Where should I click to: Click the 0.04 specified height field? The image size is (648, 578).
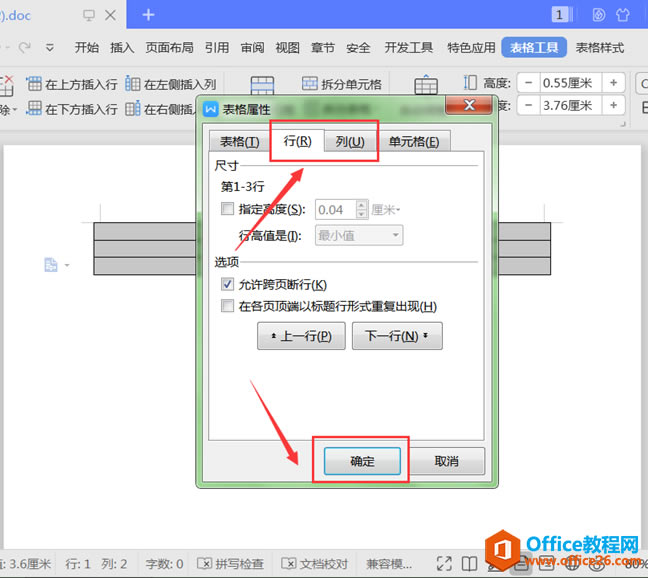pos(335,210)
